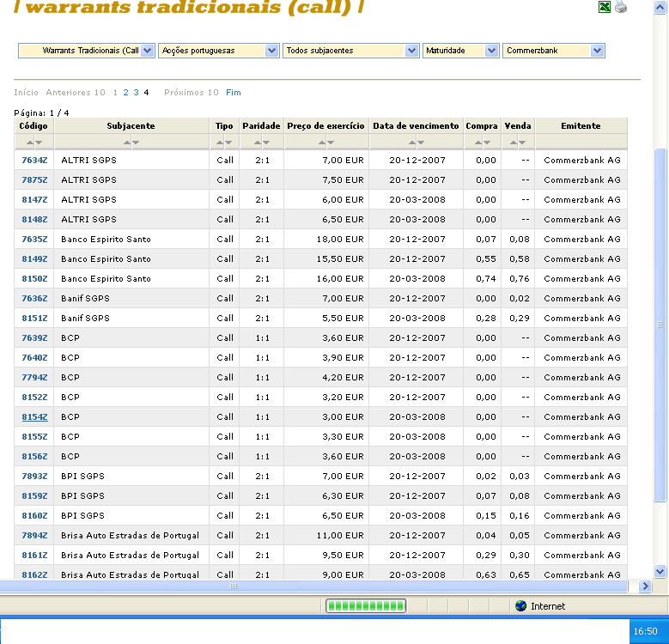Open the Warrants Tradicionais (Call) dropdown

[x=147, y=51]
